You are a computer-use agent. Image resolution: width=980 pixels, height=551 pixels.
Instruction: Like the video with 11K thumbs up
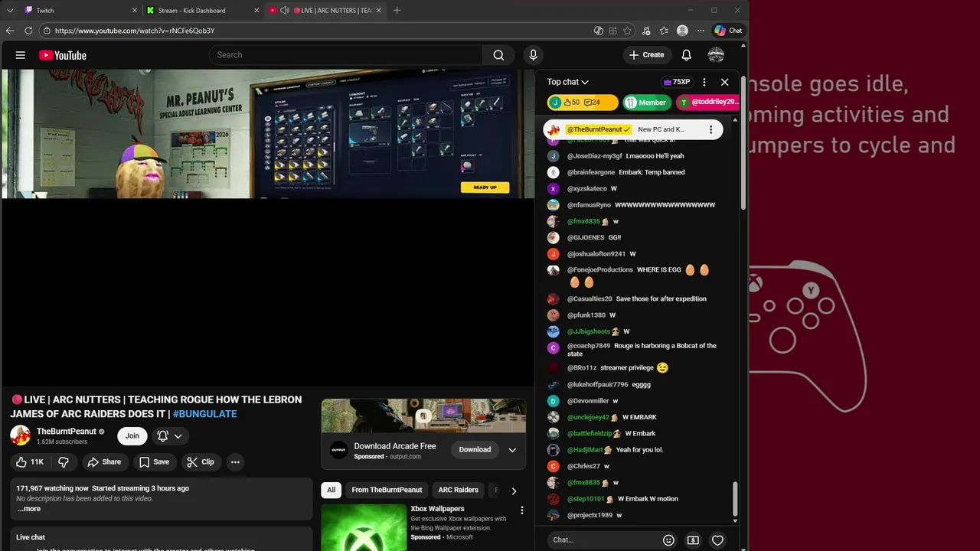pyautogui.click(x=30, y=462)
